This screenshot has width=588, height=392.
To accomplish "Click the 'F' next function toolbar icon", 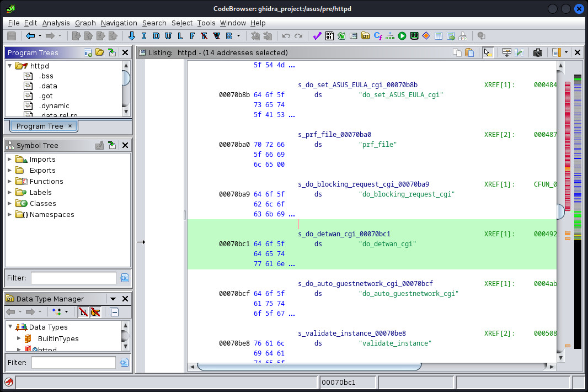I will 192,36.
